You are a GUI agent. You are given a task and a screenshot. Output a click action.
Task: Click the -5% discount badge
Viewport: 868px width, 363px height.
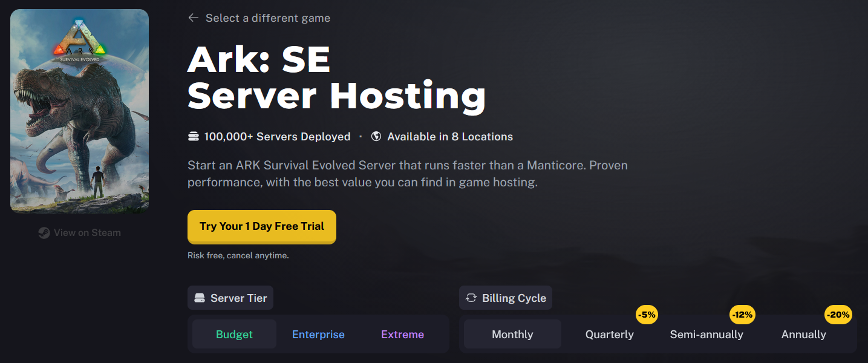647,315
